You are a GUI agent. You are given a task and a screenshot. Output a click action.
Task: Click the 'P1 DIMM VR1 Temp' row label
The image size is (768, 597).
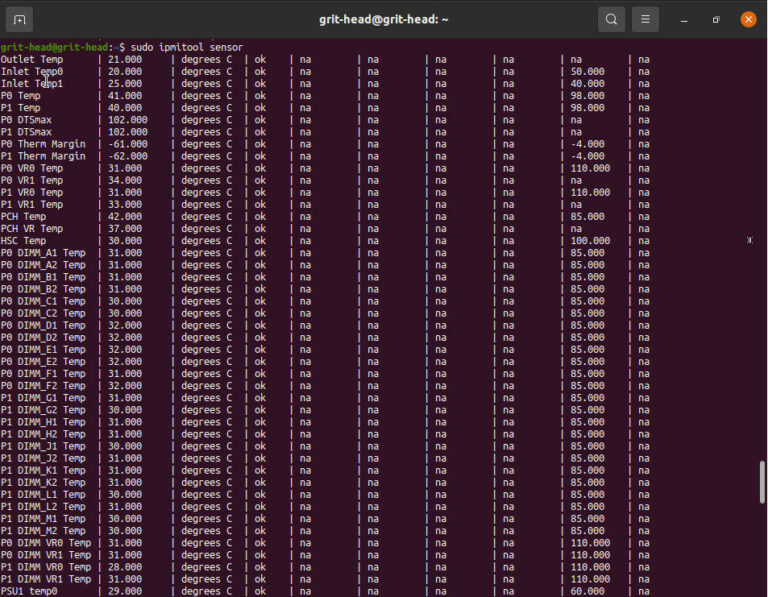(45, 579)
